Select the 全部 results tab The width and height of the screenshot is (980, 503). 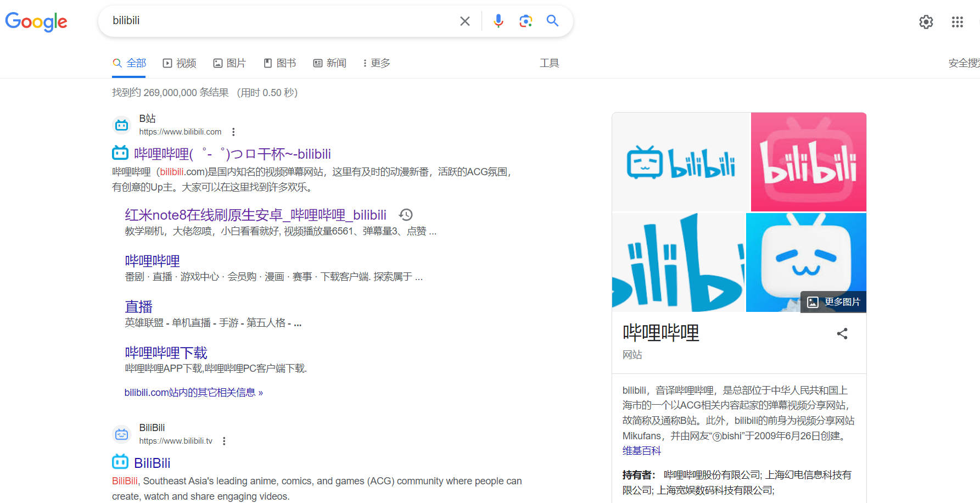[130, 63]
